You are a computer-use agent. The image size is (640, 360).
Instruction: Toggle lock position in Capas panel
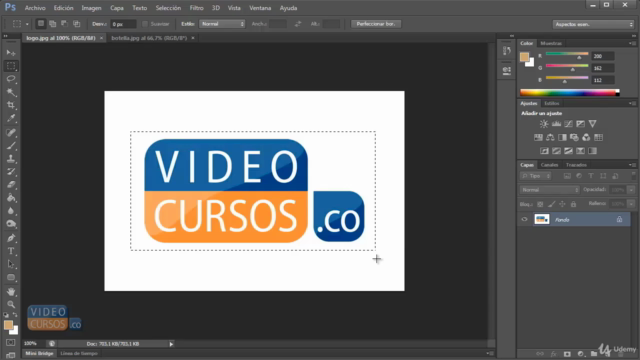click(x=562, y=204)
